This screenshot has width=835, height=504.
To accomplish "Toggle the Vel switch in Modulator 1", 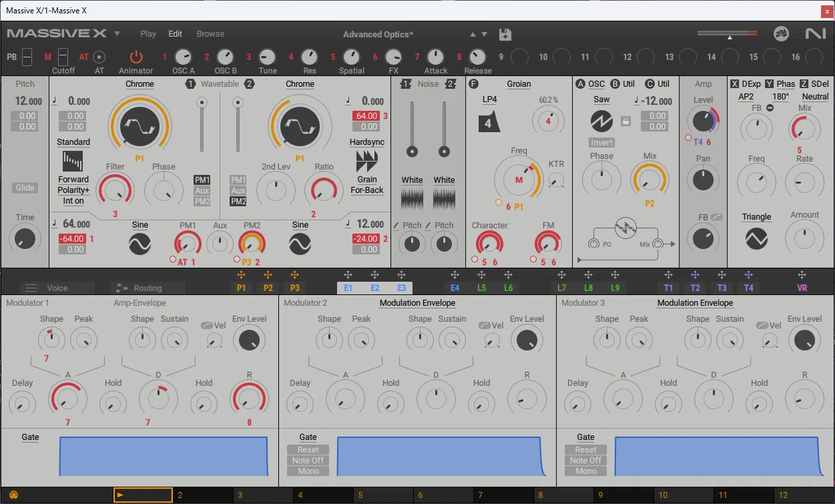I will [x=207, y=326].
